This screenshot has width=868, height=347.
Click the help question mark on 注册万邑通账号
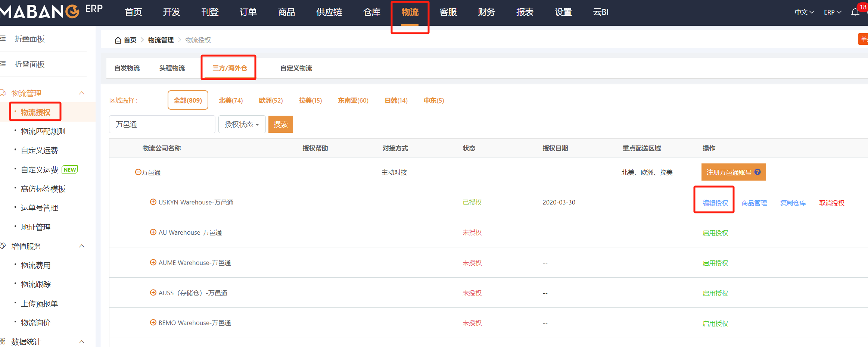click(757, 172)
